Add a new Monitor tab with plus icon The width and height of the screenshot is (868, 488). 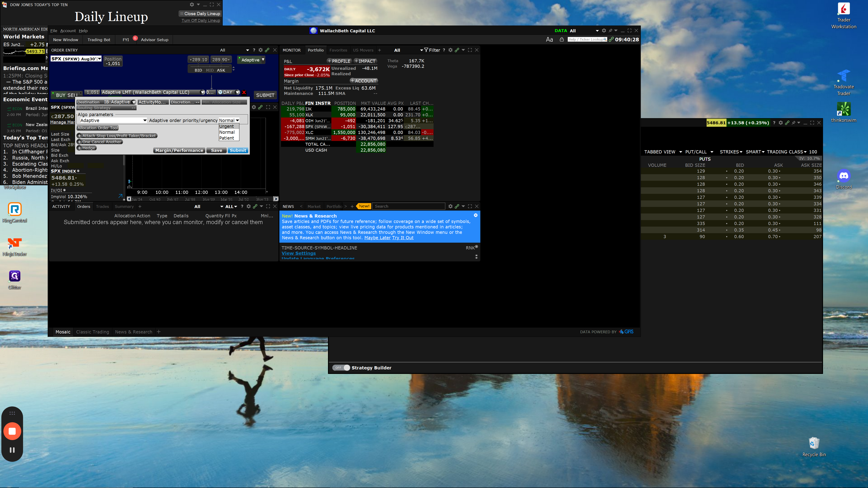pyautogui.click(x=380, y=50)
